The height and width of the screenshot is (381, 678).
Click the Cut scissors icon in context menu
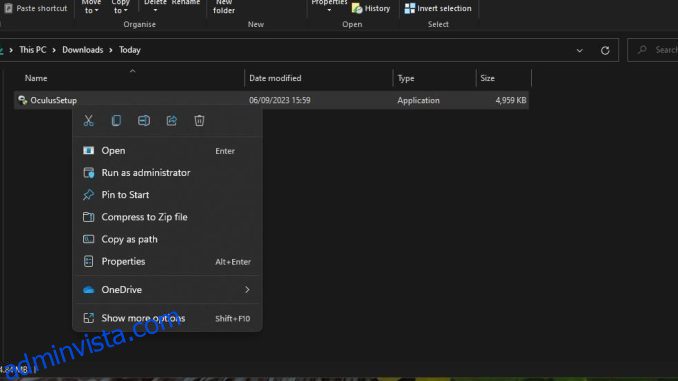pos(89,121)
